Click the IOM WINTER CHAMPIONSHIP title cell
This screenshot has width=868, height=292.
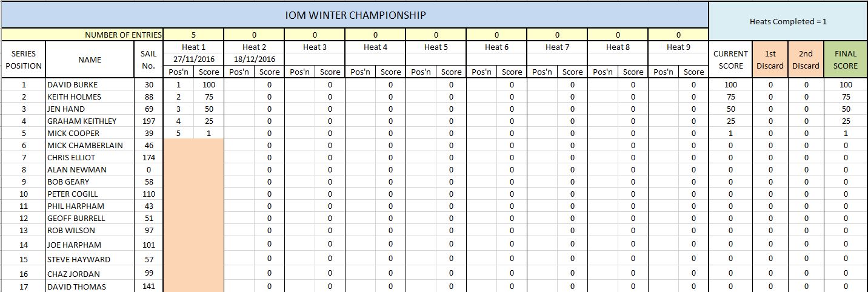coord(355,15)
